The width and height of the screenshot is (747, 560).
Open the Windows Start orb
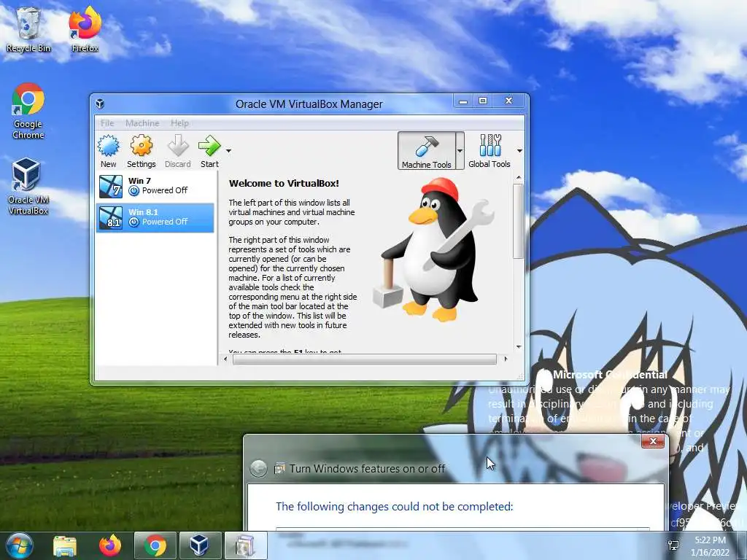(20, 545)
